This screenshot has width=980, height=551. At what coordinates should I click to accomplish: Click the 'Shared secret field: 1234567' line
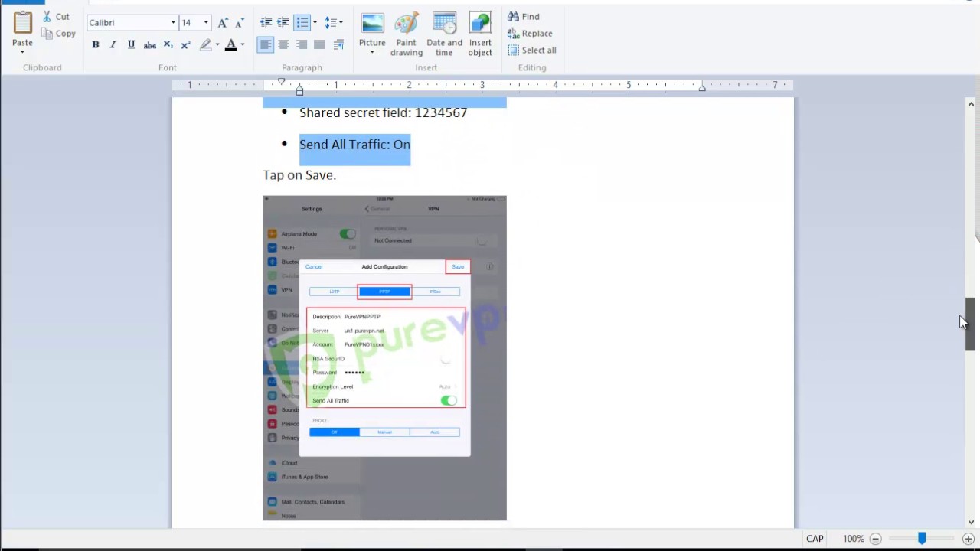pos(383,112)
